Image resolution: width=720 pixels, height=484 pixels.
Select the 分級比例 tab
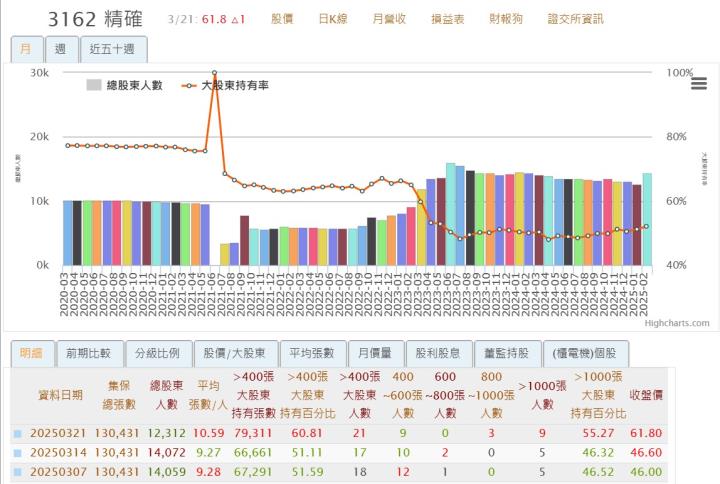pos(158,353)
